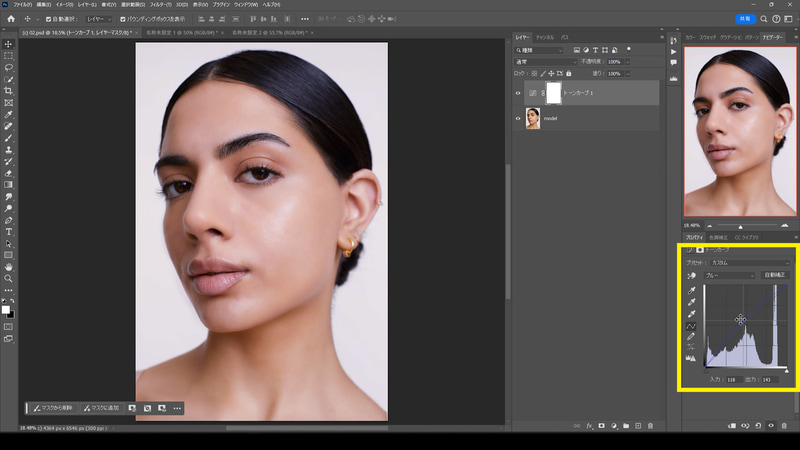
Task: Open the フィルター menu
Action: (x=161, y=5)
